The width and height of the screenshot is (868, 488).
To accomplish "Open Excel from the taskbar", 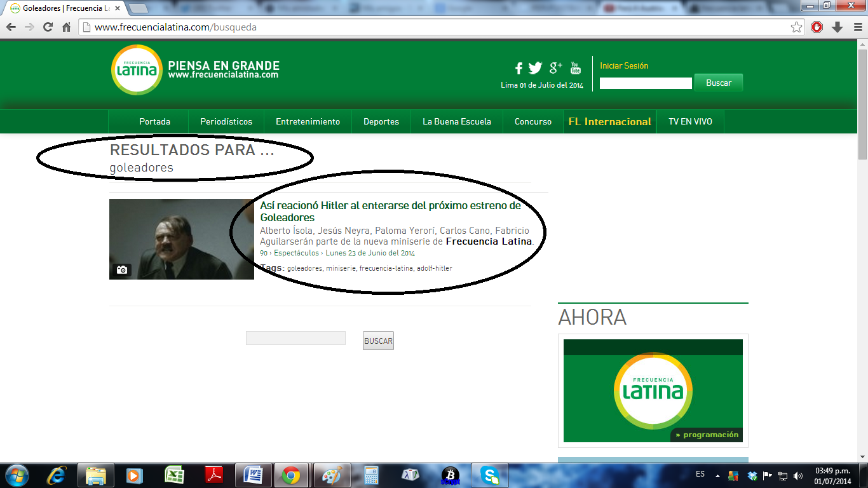I will coord(174,475).
